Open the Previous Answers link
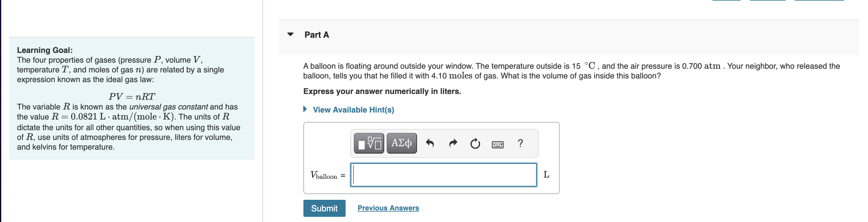The height and width of the screenshot is (222, 868). [388, 208]
